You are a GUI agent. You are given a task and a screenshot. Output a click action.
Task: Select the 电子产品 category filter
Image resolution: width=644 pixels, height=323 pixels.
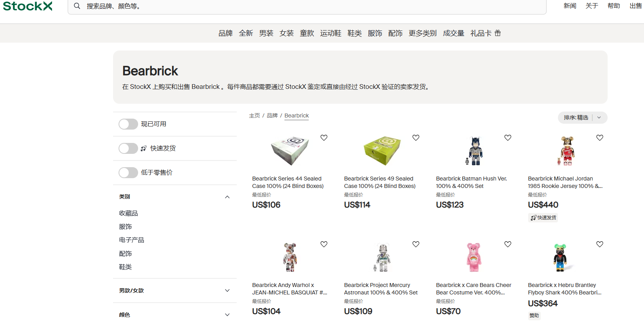click(x=131, y=240)
